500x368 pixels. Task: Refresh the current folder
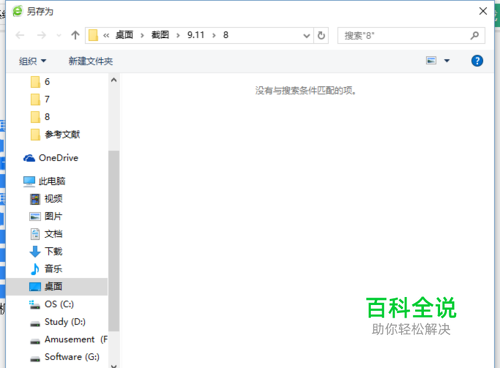[x=321, y=35]
